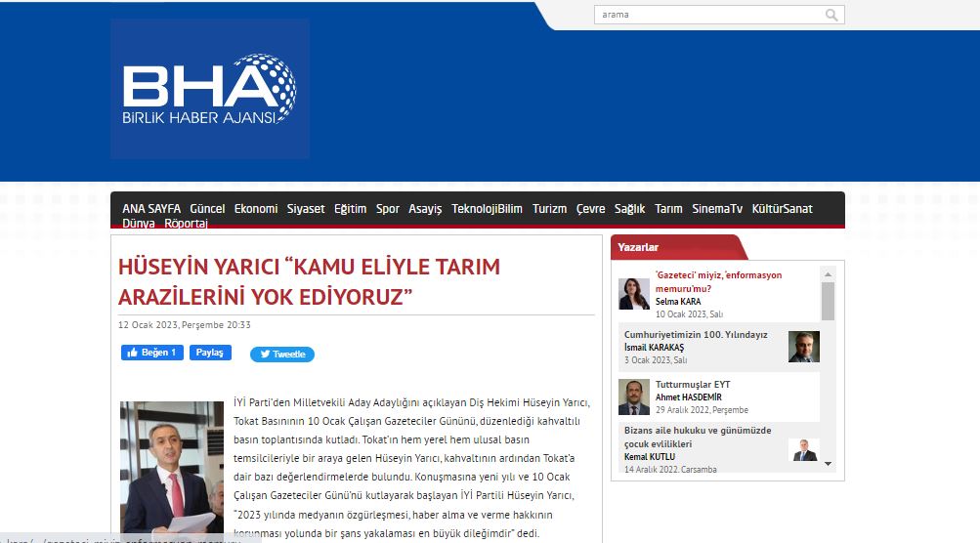980x543 pixels.
Task: Click the date 12 Ocak 2023, Perşembe 20:33
Action: tap(185, 325)
